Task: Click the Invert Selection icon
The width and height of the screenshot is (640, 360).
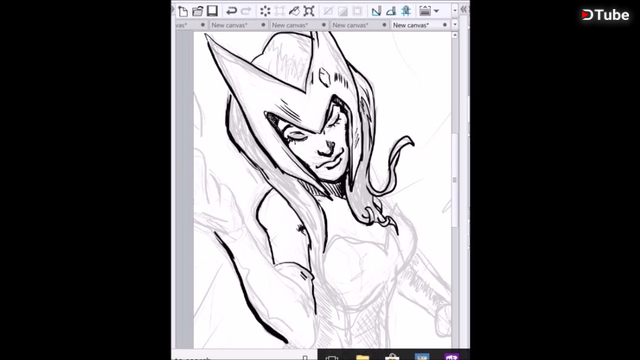Action: click(343, 11)
